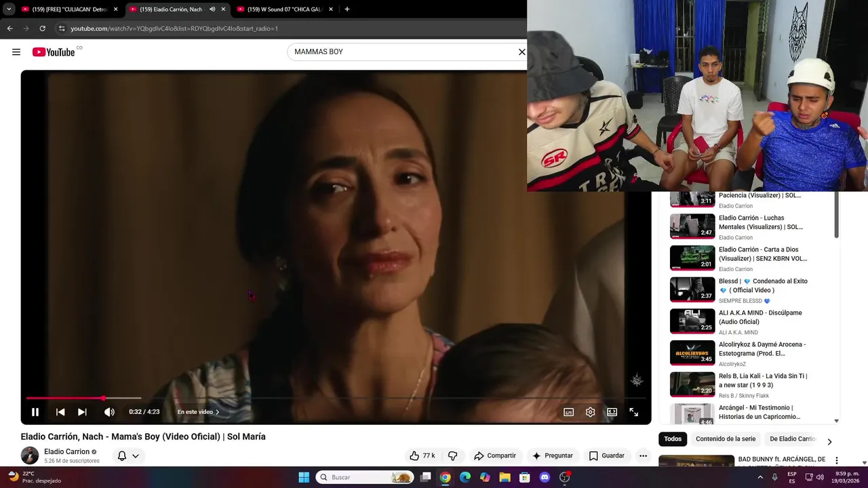Open Google Chrome from taskbar
Image resolution: width=868 pixels, height=488 pixels.
click(x=446, y=477)
